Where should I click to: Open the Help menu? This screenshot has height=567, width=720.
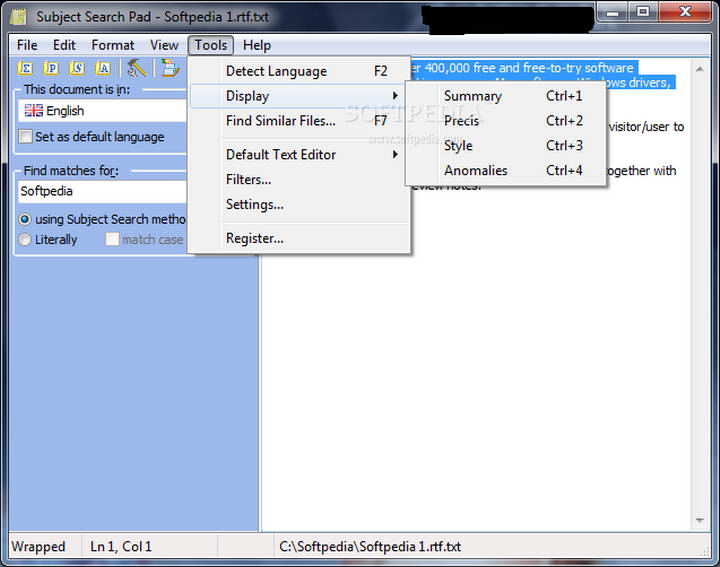257,45
